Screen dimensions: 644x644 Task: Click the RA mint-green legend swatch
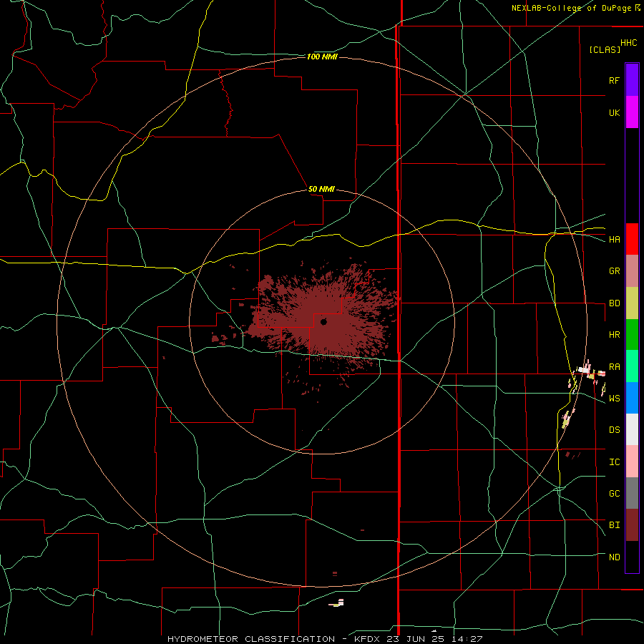coord(632,366)
